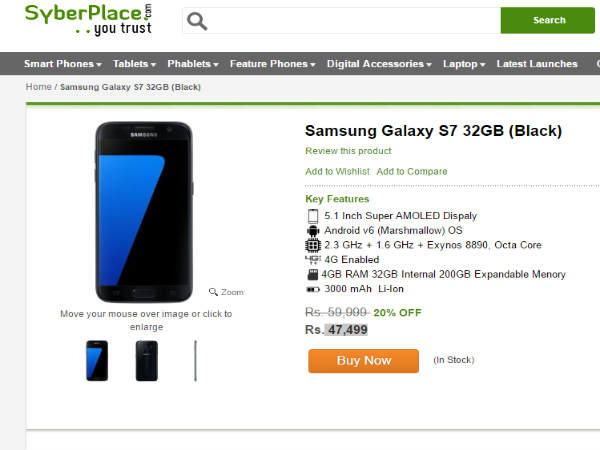Select the back-view phone thumbnail
Image resolution: width=600 pixels, height=450 pixels.
coord(147,360)
